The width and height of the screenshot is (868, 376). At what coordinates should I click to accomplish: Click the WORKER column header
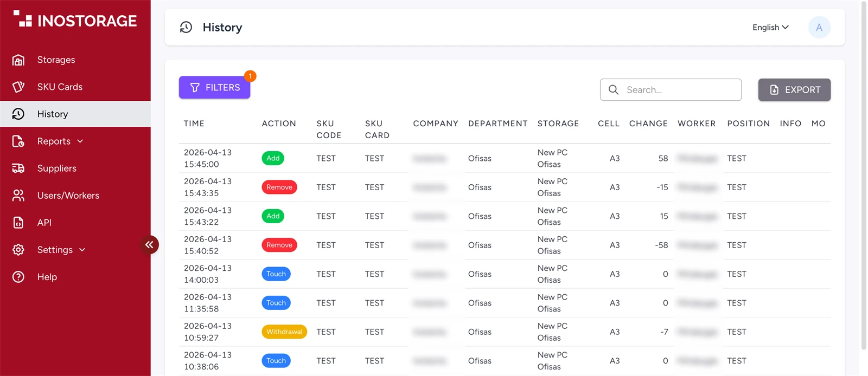697,124
